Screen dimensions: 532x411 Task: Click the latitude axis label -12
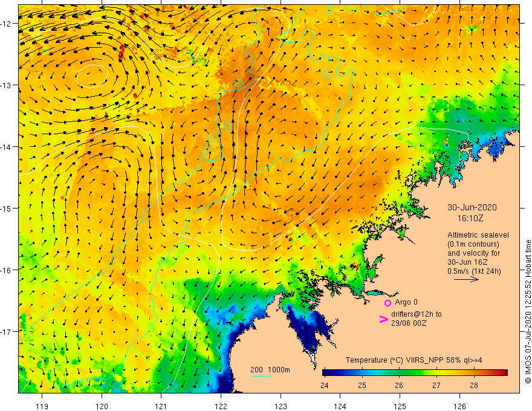(x=6, y=24)
